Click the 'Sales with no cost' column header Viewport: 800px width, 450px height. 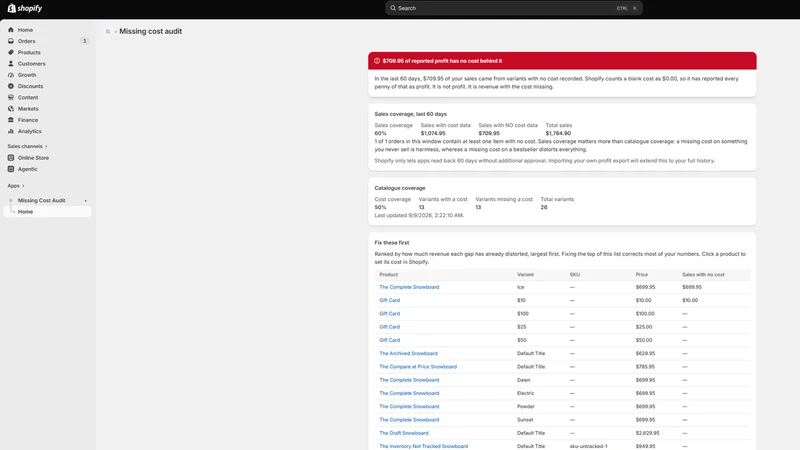[x=703, y=274]
